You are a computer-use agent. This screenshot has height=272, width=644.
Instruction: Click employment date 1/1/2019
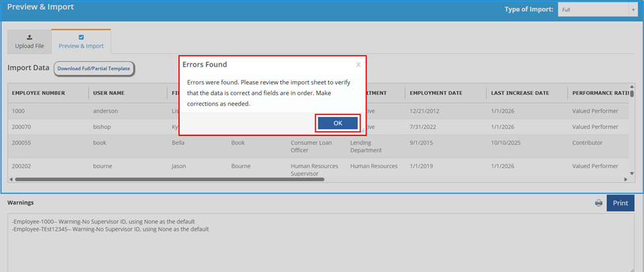(x=421, y=166)
